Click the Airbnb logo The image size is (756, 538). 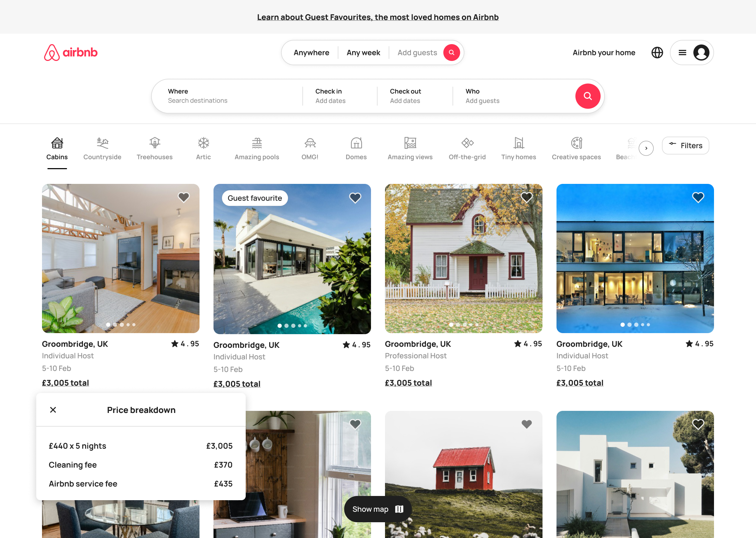[x=71, y=53]
